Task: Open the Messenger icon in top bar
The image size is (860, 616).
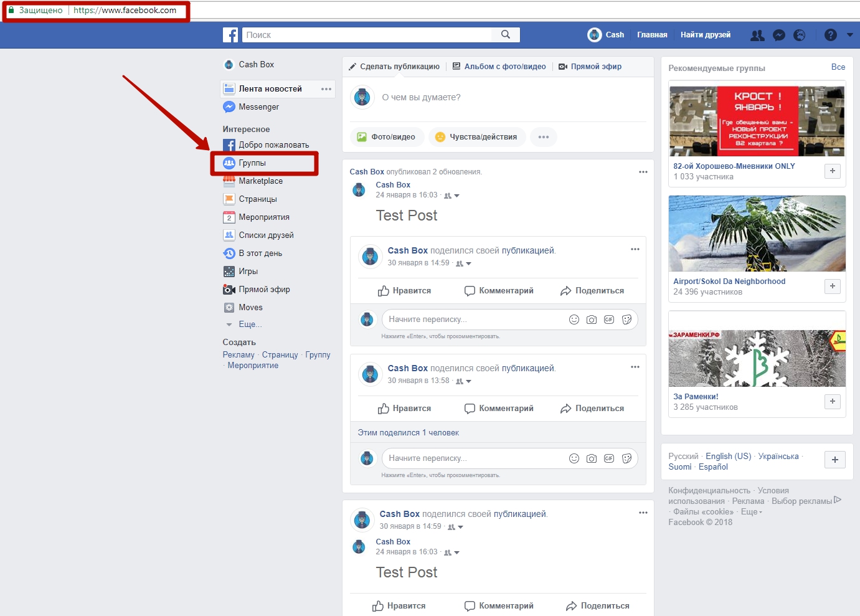Action: [778, 36]
